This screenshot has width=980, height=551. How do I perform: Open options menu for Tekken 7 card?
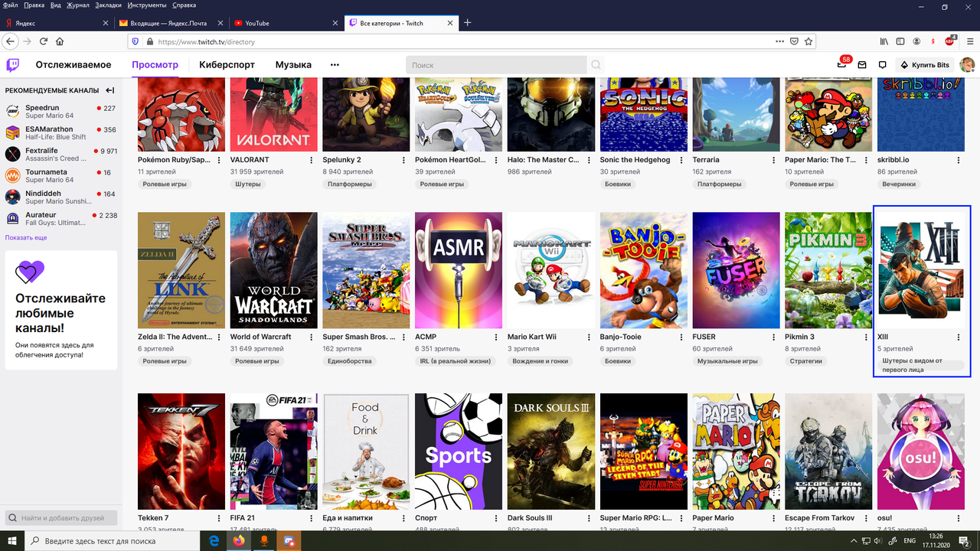tap(219, 518)
